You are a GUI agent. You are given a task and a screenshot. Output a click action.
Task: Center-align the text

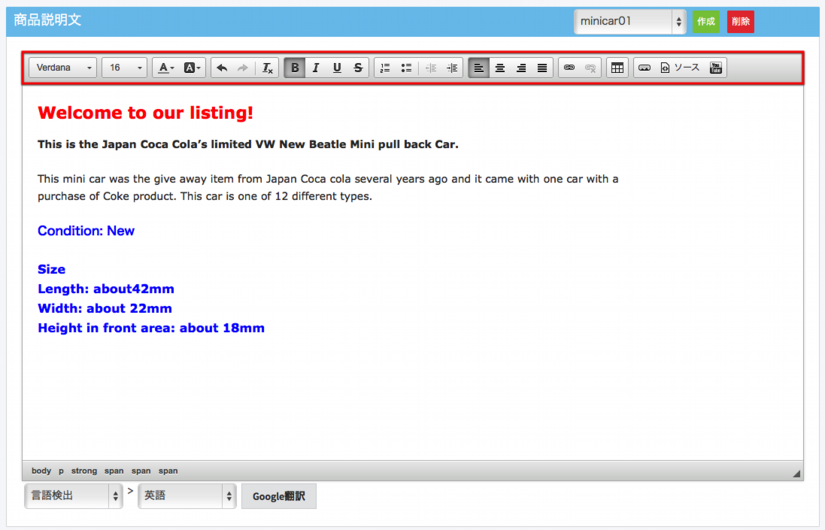pos(500,68)
